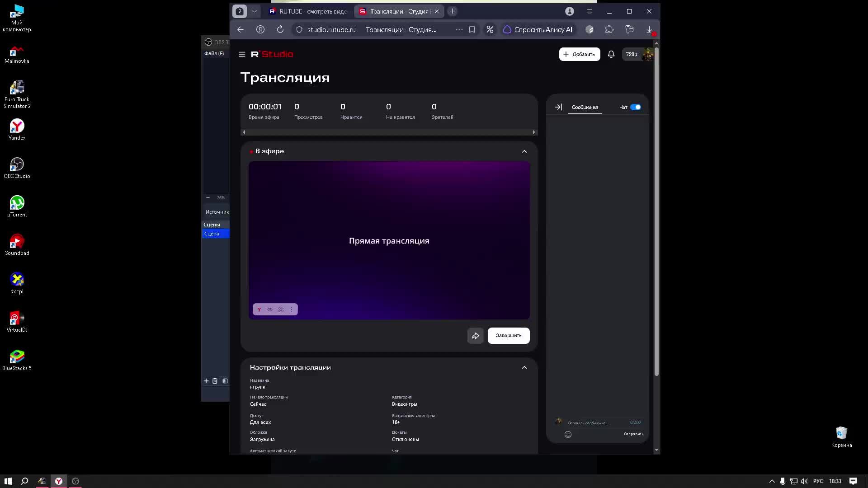Open the collections icon in browser toolbar

tap(629, 30)
